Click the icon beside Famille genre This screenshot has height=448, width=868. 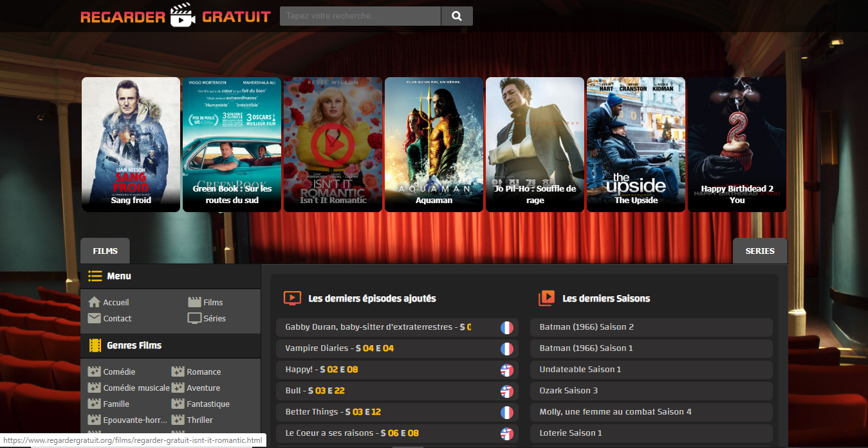pyautogui.click(x=94, y=404)
